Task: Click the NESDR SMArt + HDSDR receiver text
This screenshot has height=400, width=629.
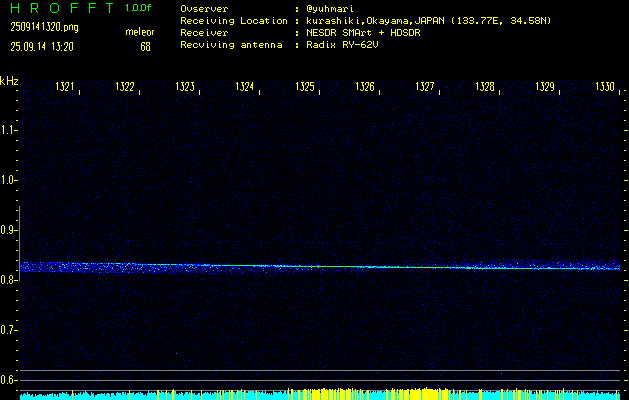Action: (x=363, y=33)
